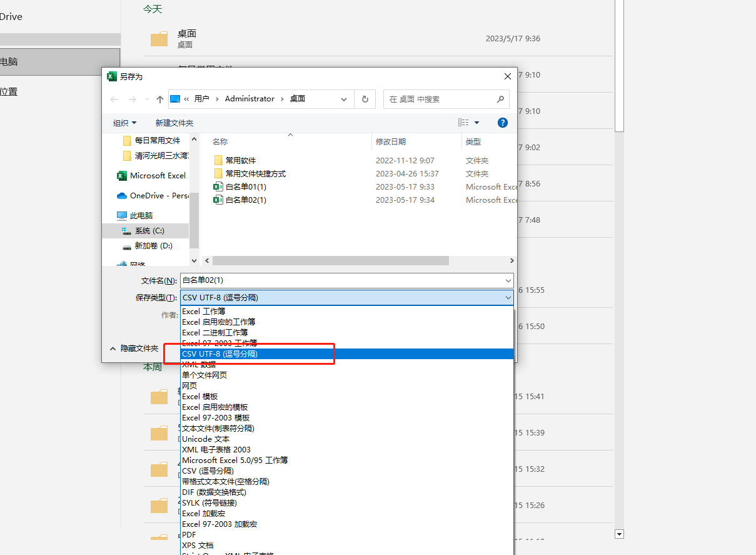Click the file list horizontal scrollbar thumb
Screen dimensions: 756x555
click(x=331, y=260)
